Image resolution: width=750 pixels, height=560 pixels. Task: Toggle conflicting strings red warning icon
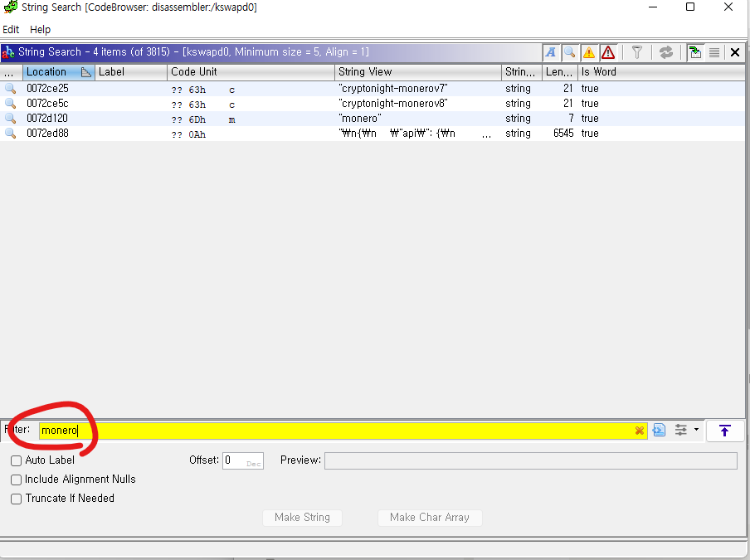(608, 52)
